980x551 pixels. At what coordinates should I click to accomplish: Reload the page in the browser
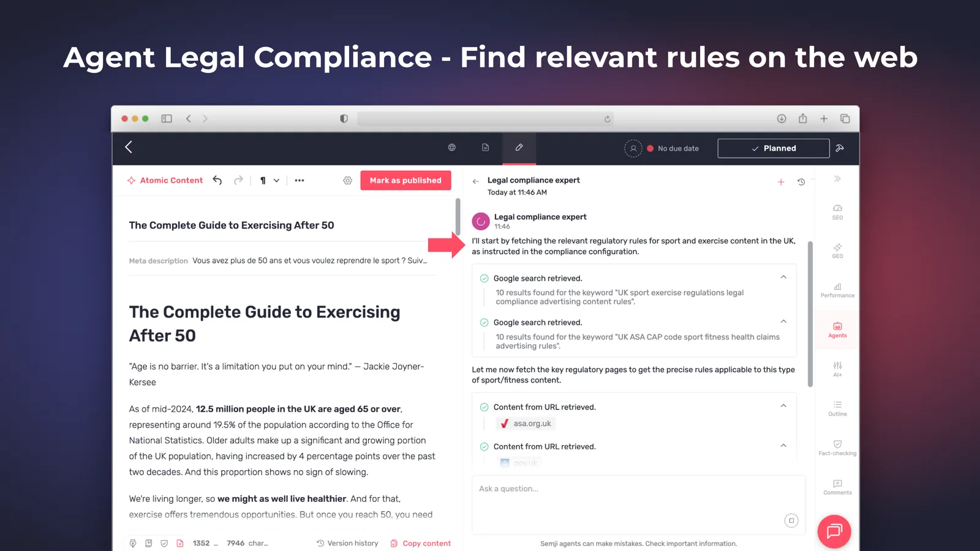tap(608, 119)
